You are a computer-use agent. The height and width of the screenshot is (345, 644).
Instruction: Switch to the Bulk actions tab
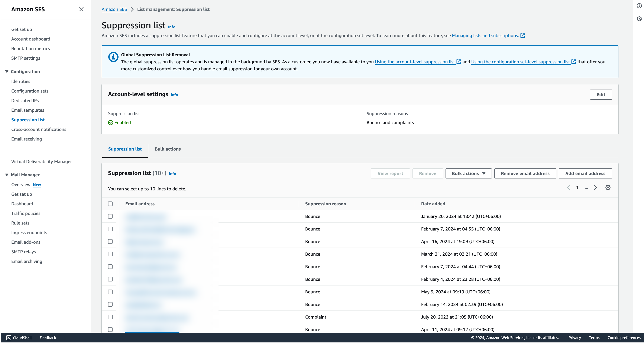(168, 149)
